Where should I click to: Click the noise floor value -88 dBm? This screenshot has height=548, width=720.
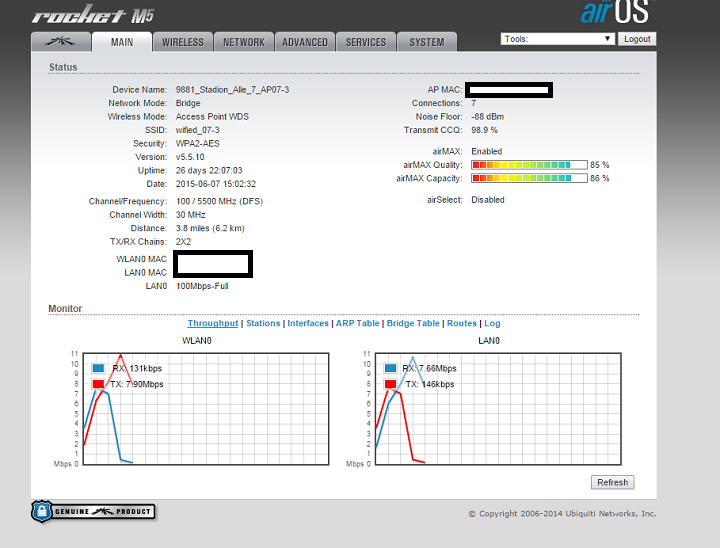487,117
